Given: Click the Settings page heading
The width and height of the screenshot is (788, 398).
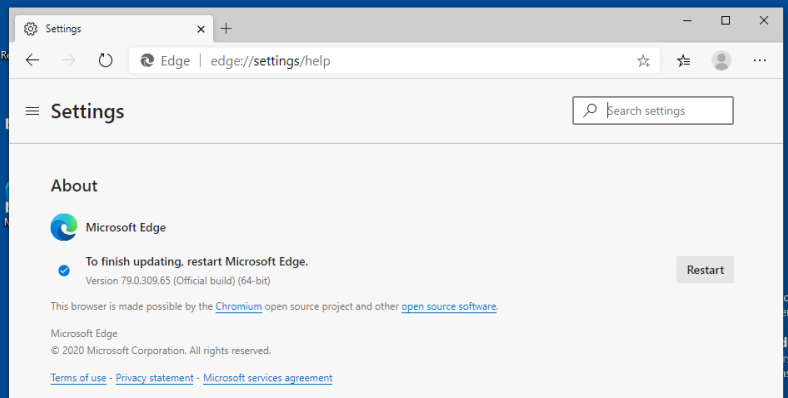Looking at the screenshot, I should click(87, 112).
